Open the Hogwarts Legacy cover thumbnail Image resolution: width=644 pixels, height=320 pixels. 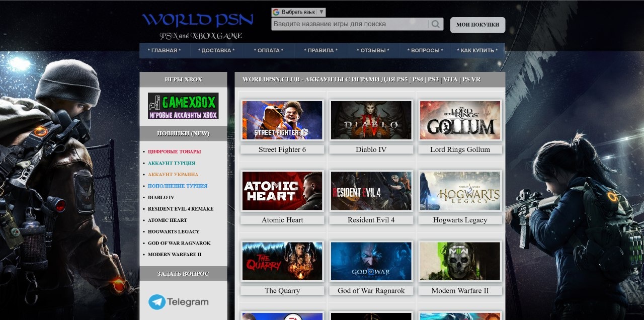(x=460, y=191)
